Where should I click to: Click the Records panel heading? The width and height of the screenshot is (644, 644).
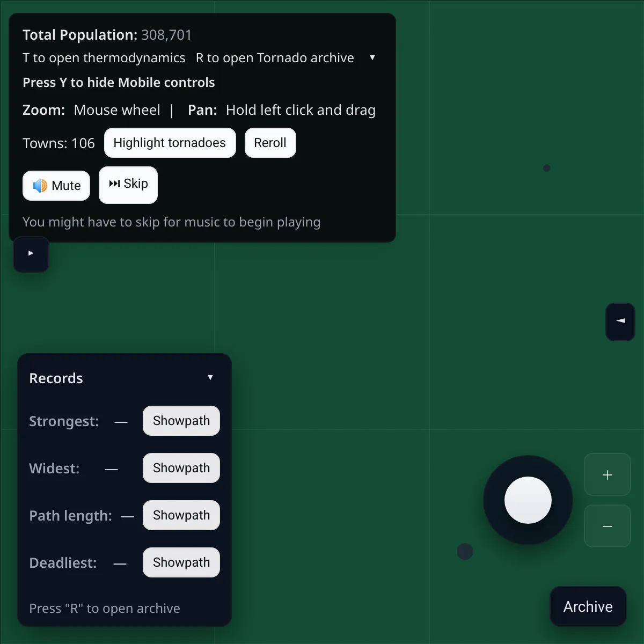56,378
